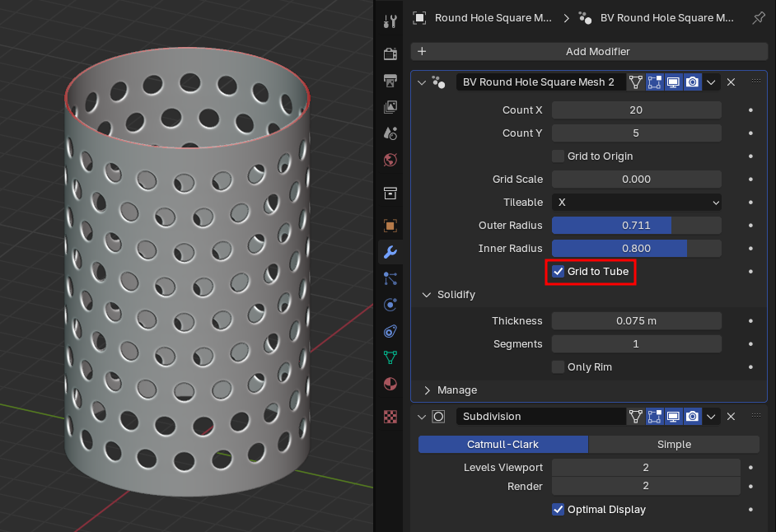
Task: Collapse the Solidify section
Action: tap(426, 295)
